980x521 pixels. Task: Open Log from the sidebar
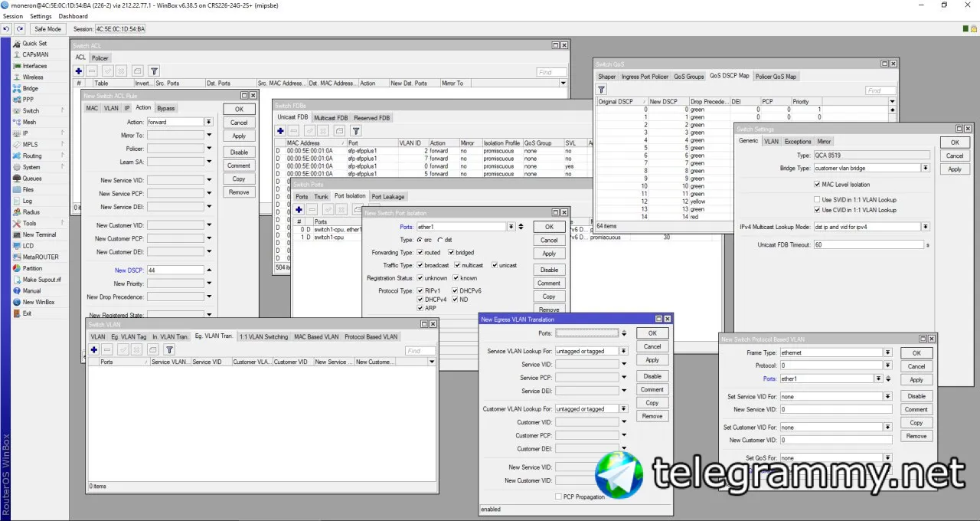(28, 201)
